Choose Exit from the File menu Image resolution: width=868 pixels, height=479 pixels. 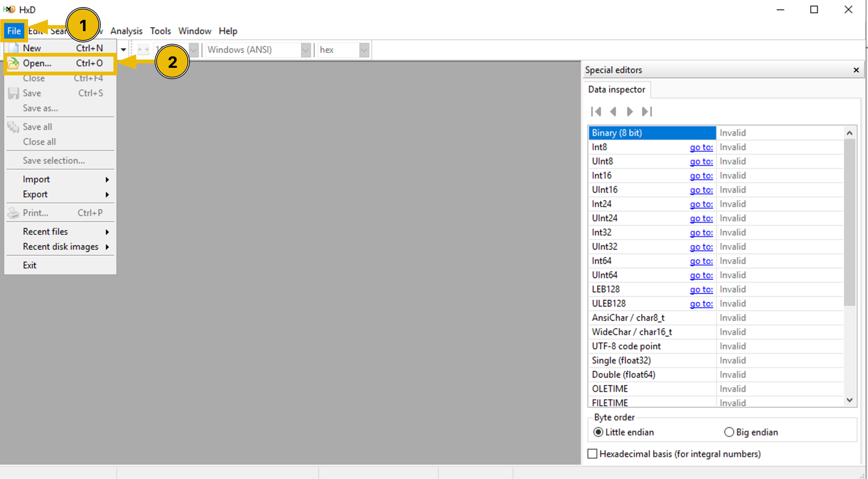(x=60, y=265)
